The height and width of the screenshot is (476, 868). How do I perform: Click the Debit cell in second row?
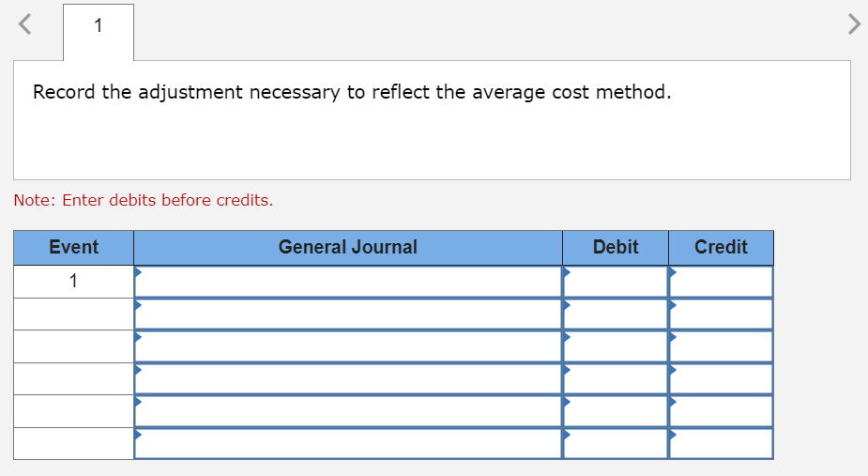[x=616, y=315]
